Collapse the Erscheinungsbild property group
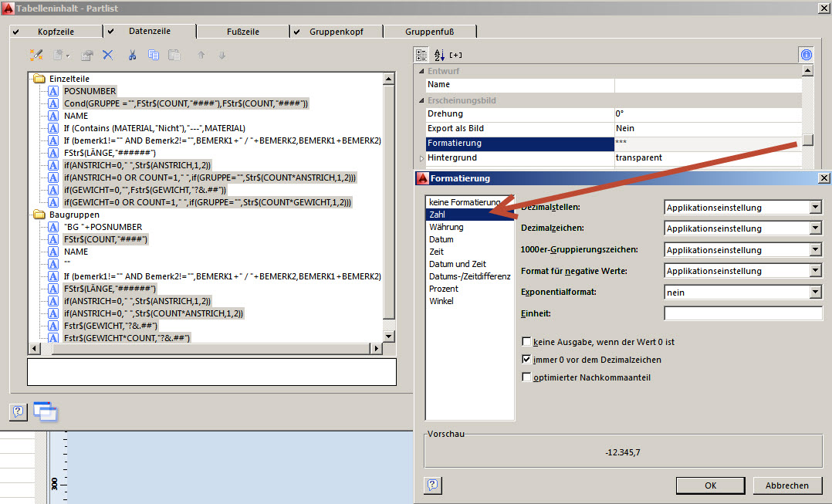 (422, 100)
